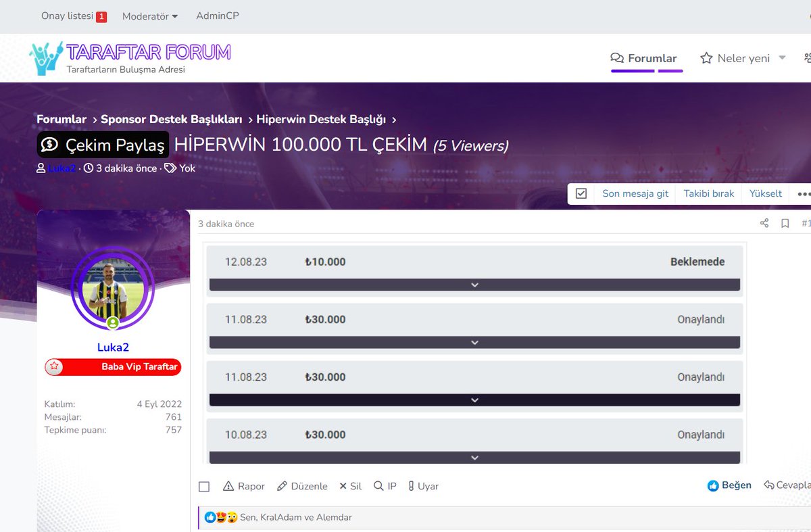Image resolution: width=811 pixels, height=532 pixels.
Task: Click the reaction emoji icons in the reactions bar
Action: pyautogui.click(x=221, y=517)
